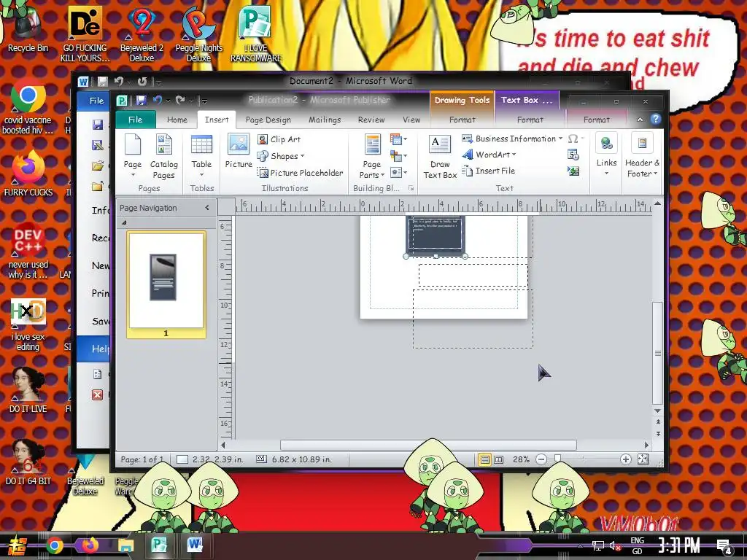Zoom out with the minus button

(541, 459)
